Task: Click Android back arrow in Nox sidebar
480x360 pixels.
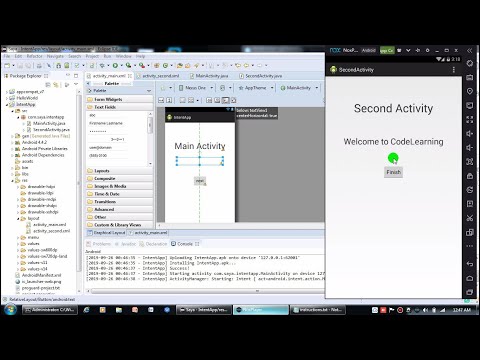Action: click(x=470, y=264)
